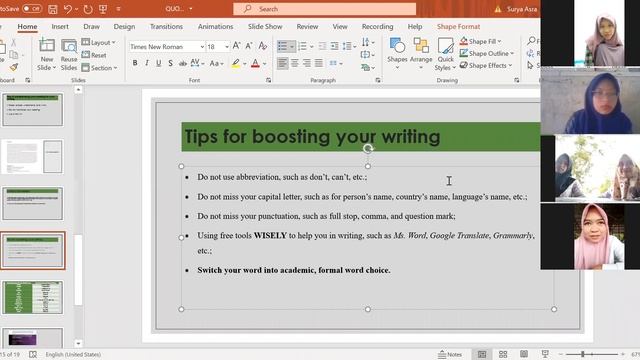Expand the Section dropdown
This screenshot has height=360, width=640.
pyautogui.click(x=100, y=68)
